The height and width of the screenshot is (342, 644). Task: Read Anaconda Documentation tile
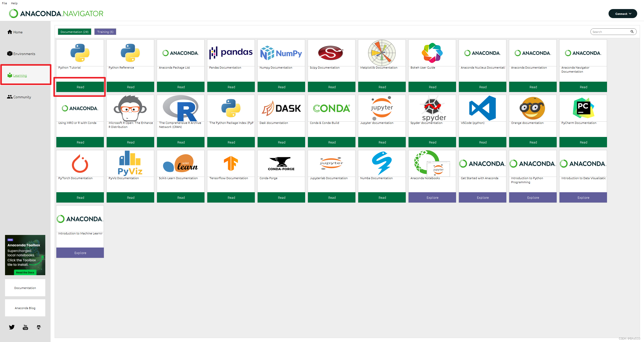[x=533, y=87]
